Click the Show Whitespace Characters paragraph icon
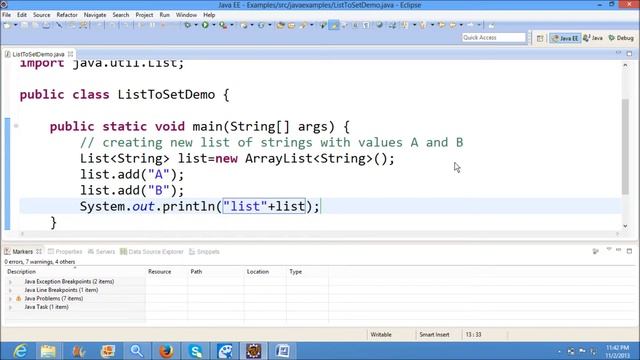 point(366,25)
